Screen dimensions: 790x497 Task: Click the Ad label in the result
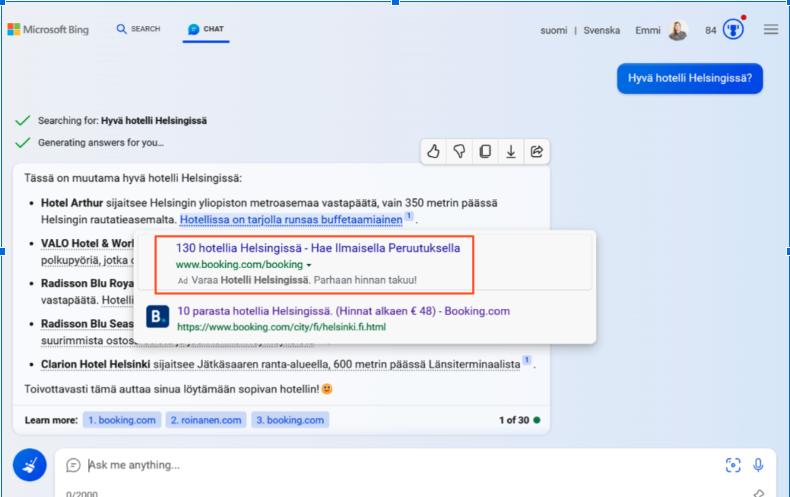click(182, 281)
